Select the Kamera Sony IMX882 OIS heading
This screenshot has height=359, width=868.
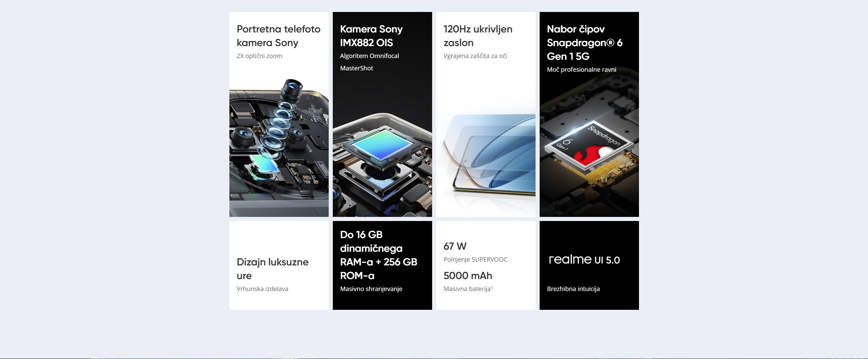pos(371,36)
